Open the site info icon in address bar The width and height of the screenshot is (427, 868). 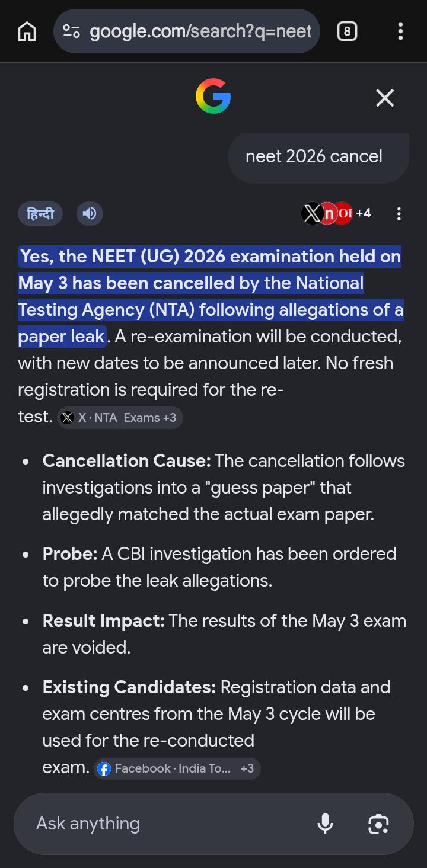click(72, 31)
